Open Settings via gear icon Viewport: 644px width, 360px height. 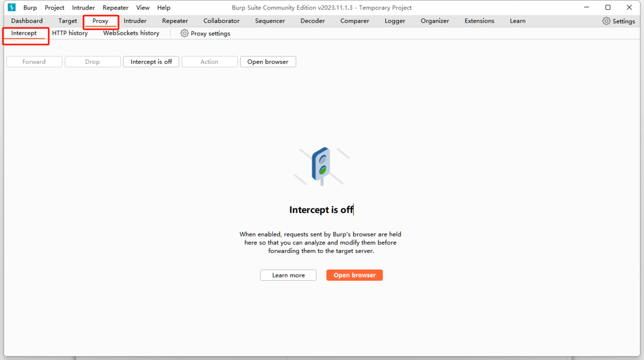pyautogui.click(x=606, y=21)
